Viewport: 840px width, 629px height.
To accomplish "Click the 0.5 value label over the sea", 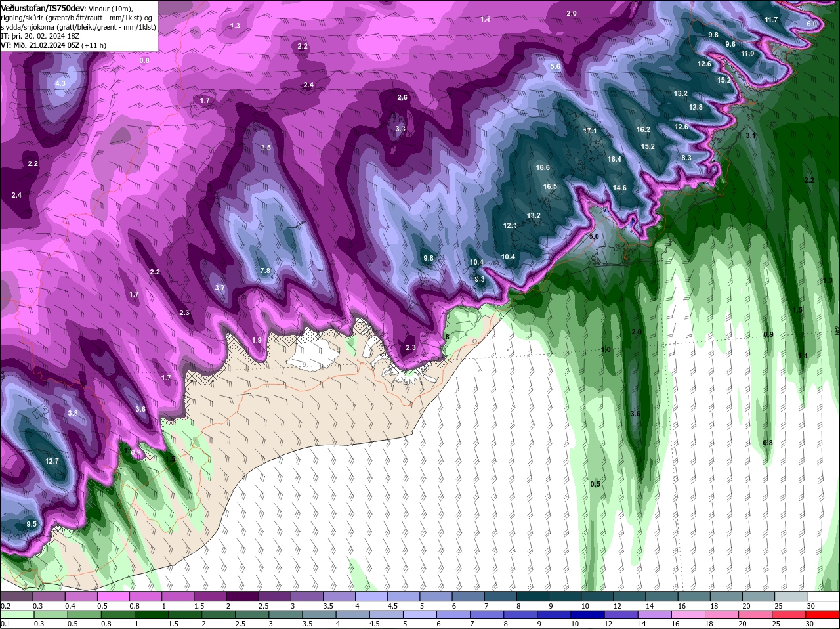I will click(x=595, y=484).
